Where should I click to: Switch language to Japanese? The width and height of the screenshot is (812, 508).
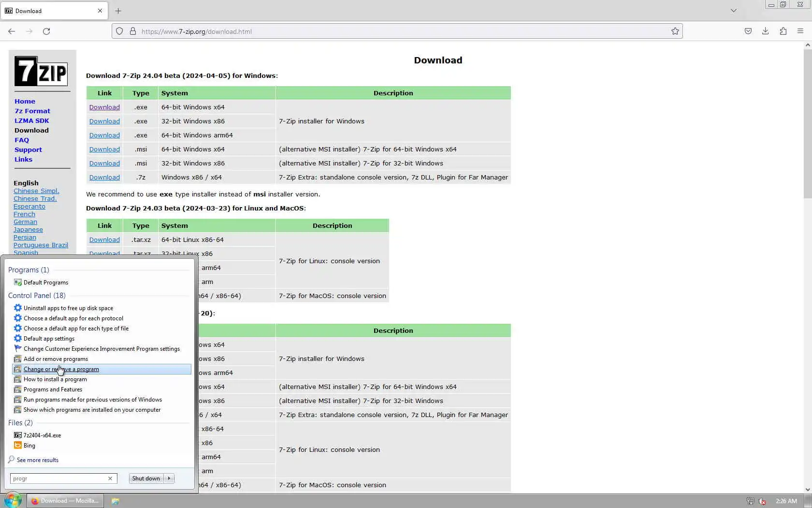pos(28,230)
